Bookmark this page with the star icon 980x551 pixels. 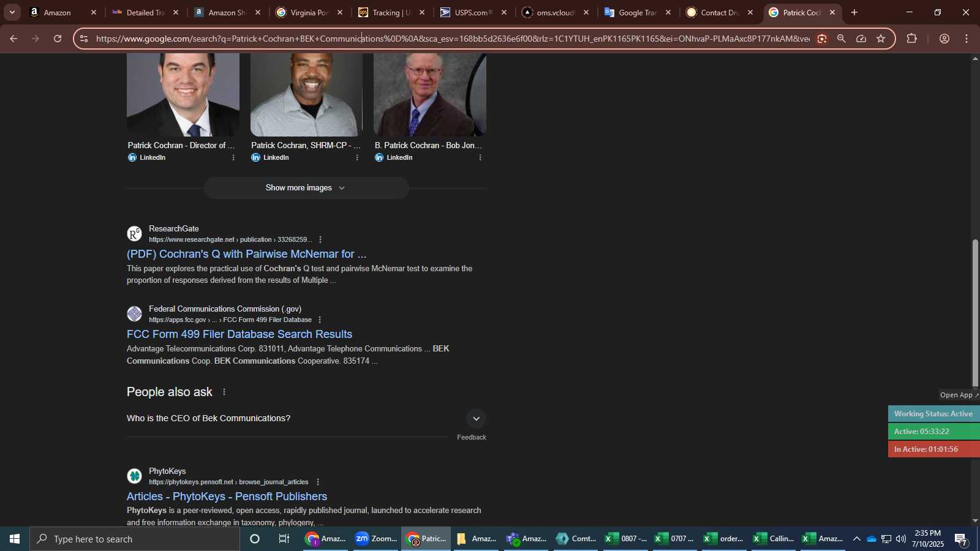coord(881,39)
